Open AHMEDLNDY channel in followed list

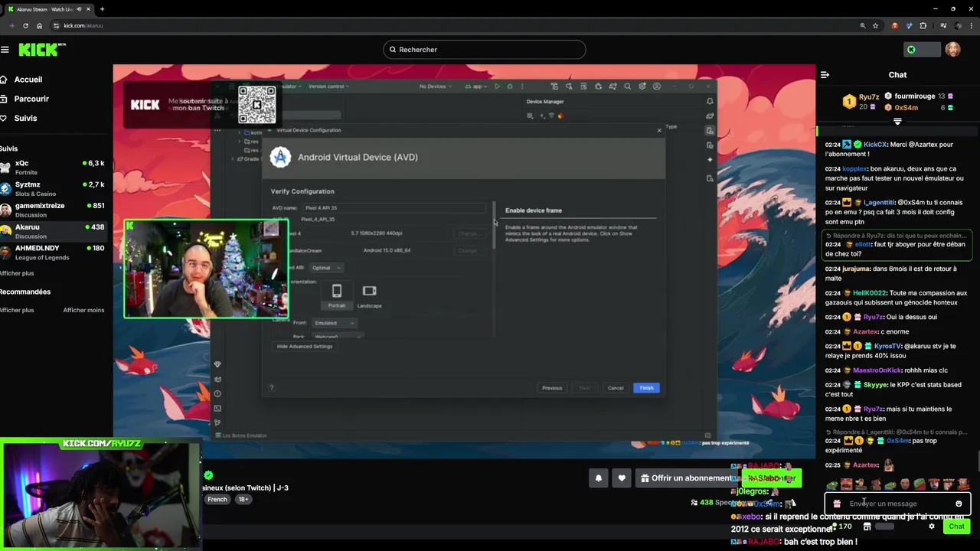[x=52, y=253]
